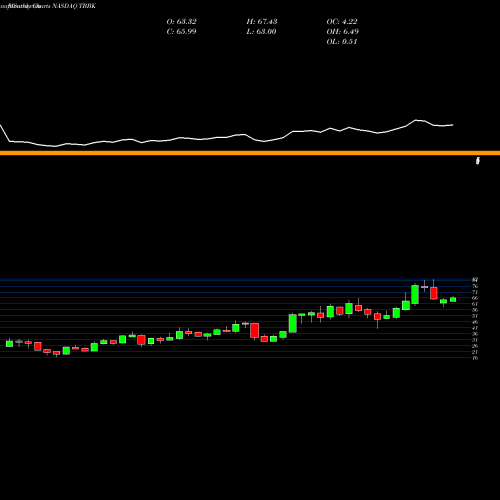Viewport: 500px width, 500px height.
Task: Select the close value C: 65.99
Action: tap(181, 32)
